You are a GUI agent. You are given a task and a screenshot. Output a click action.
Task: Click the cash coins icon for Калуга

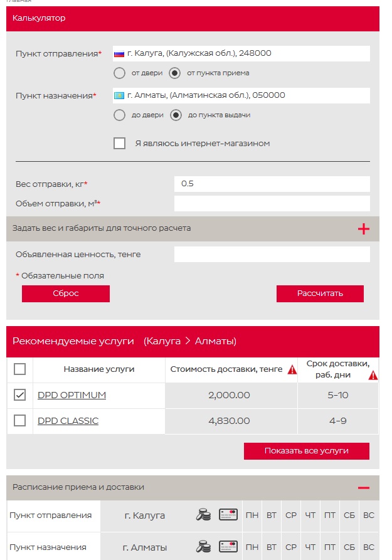tap(204, 515)
